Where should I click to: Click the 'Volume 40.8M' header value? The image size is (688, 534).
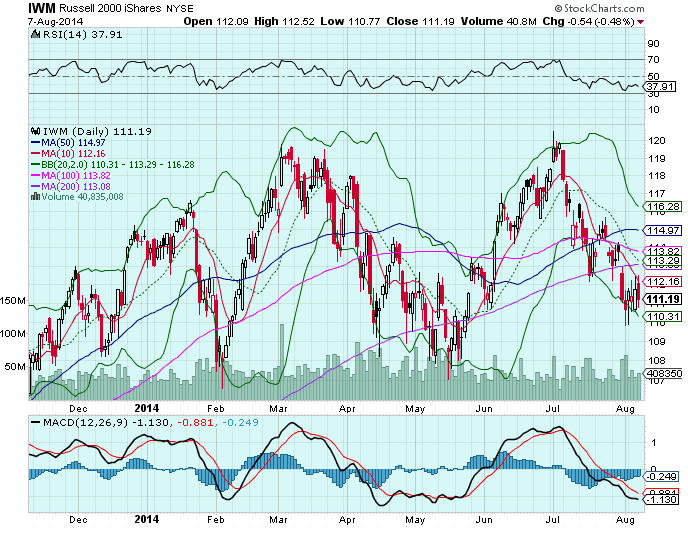pos(498,21)
